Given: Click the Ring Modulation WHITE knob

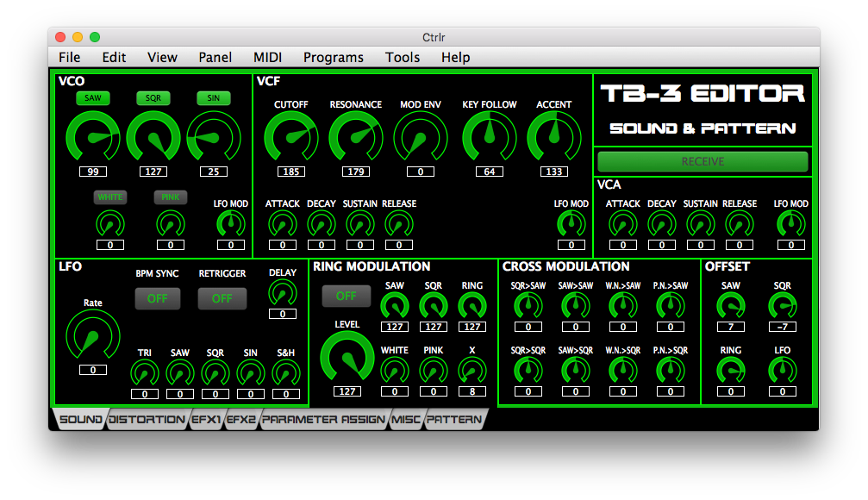Looking at the screenshot, I should [395, 371].
